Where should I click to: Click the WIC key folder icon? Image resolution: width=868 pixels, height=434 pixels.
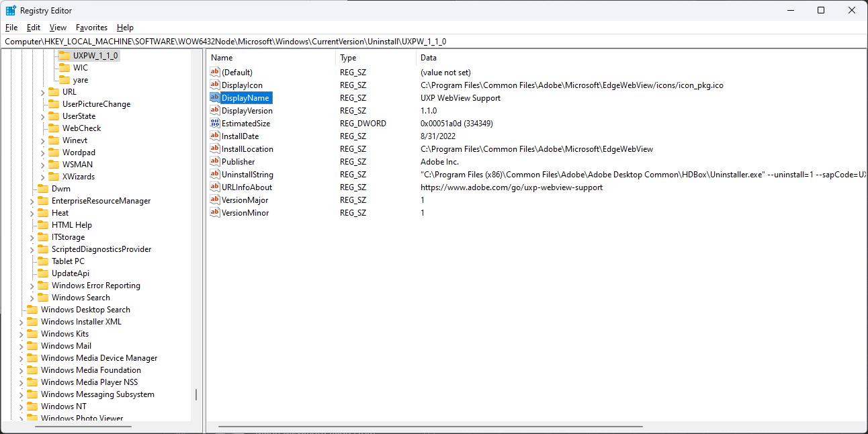(x=64, y=68)
